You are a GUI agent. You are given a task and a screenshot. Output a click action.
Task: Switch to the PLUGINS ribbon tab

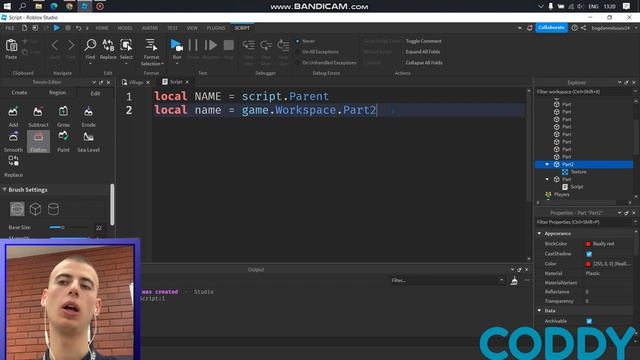[216, 28]
